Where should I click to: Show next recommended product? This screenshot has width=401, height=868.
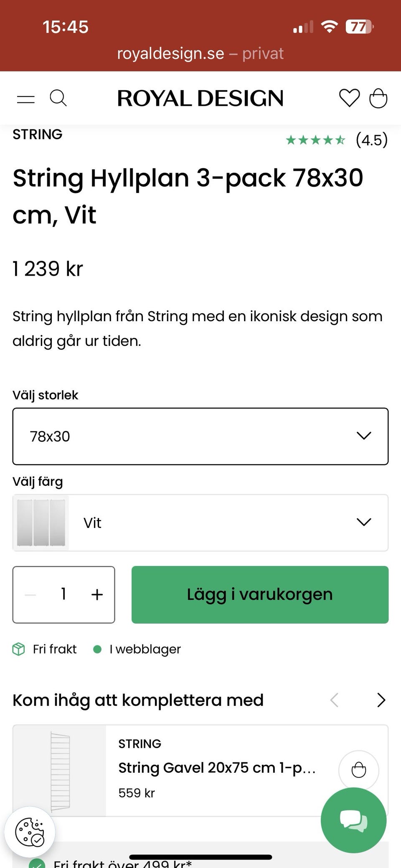(x=381, y=700)
